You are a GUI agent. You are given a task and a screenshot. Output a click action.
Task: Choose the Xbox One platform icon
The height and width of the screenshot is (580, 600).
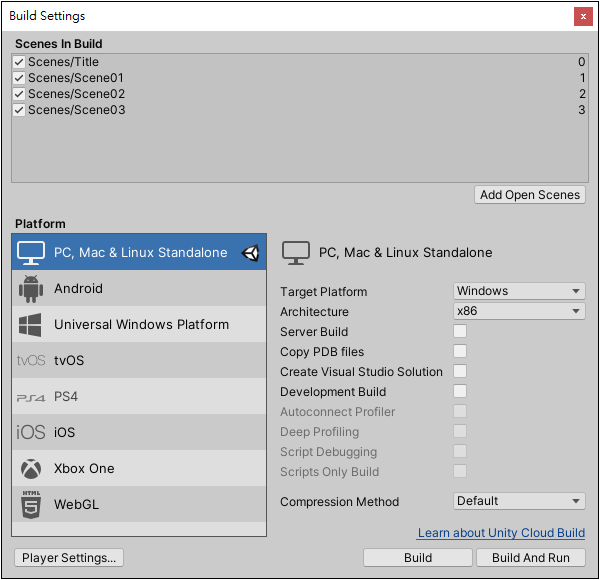coord(30,469)
